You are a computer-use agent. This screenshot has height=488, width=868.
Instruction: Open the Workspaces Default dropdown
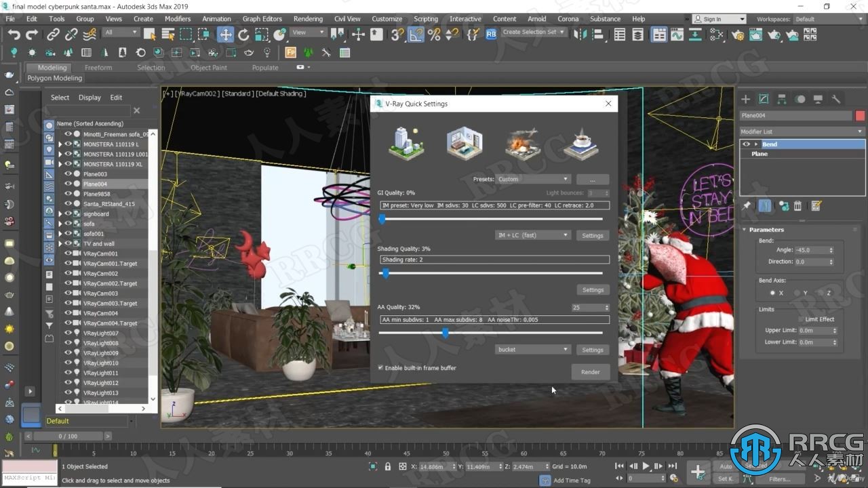click(x=827, y=19)
